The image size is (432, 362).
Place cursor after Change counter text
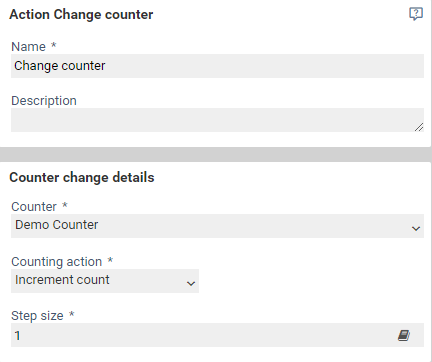click(107, 66)
